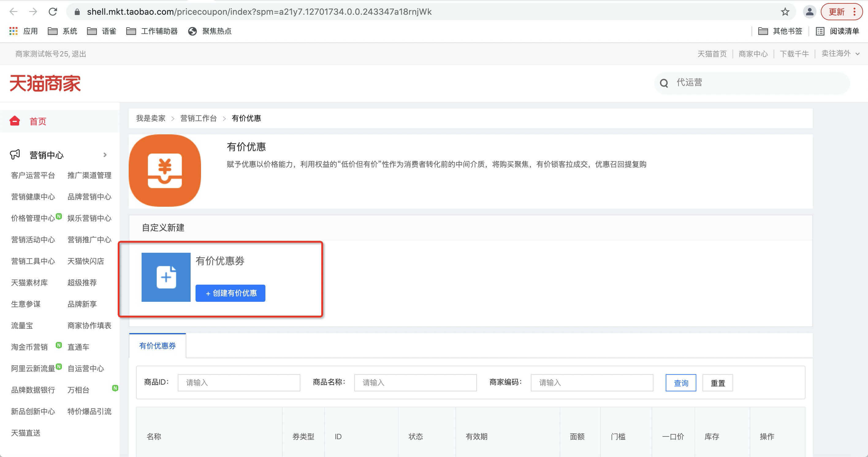Open the 应用 apps grid shortcut

[24, 31]
